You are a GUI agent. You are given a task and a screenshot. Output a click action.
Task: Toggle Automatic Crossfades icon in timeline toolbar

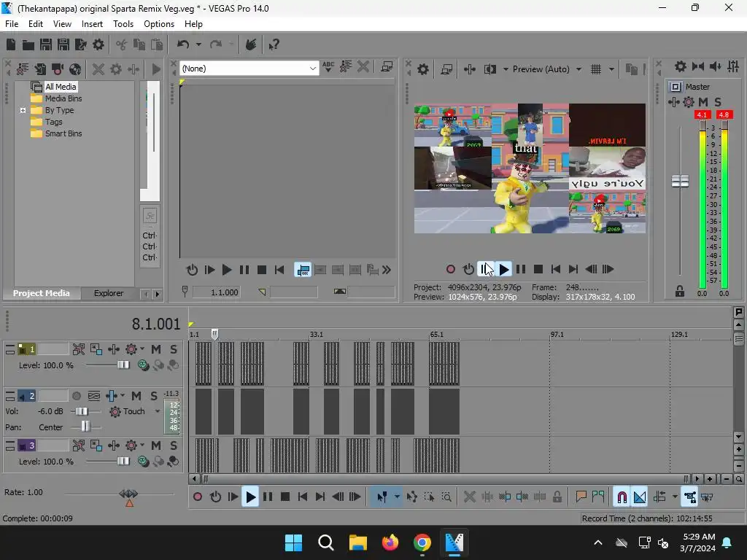click(640, 497)
